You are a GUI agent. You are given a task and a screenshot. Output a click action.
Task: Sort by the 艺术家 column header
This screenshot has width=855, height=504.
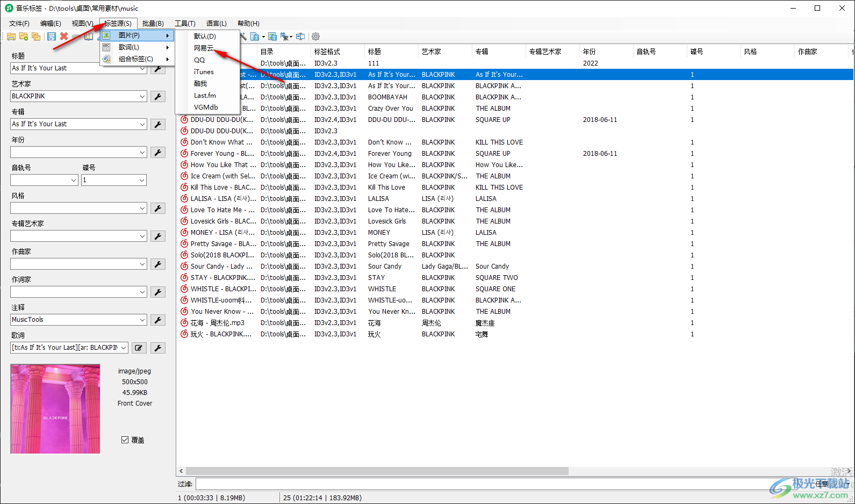pyautogui.click(x=445, y=52)
